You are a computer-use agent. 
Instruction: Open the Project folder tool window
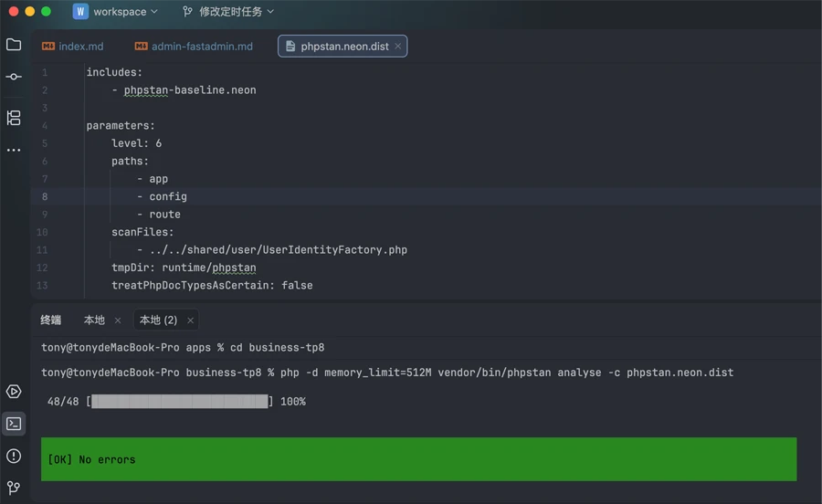pyautogui.click(x=14, y=44)
